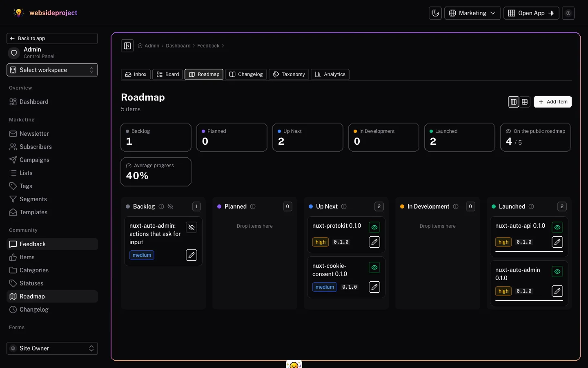The height and width of the screenshot is (368, 588).
Task: Switch to the Board tab
Action: coord(168,74)
